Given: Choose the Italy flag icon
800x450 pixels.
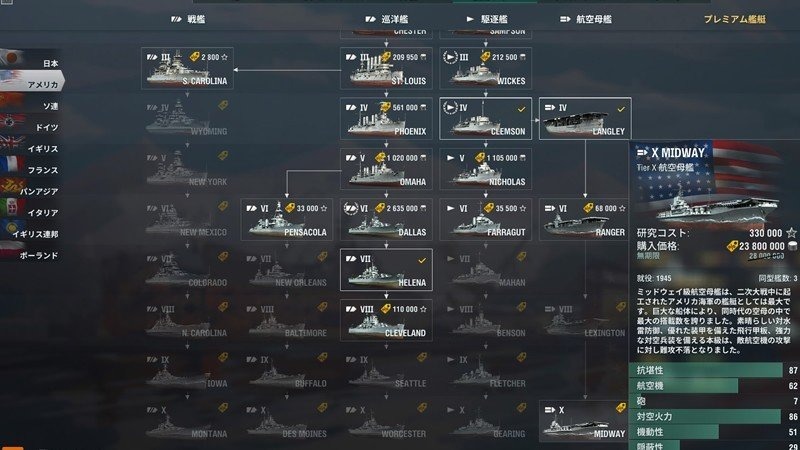Looking at the screenshot, I should (12, 208).
